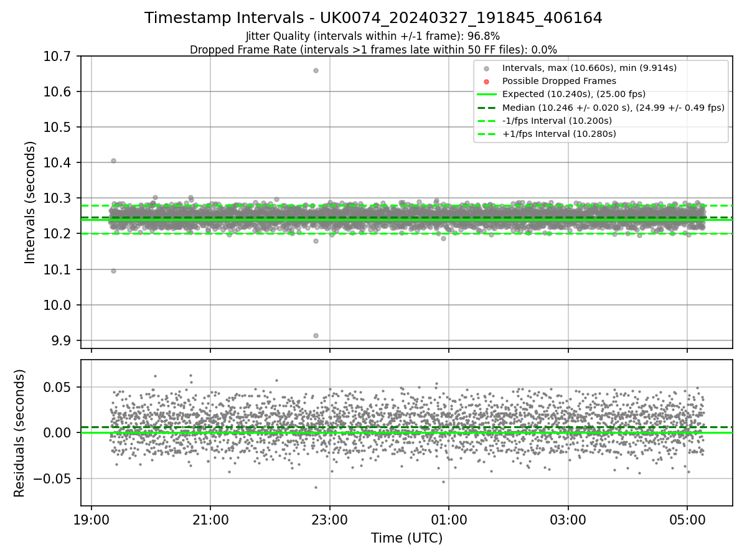Viewport: 747px width, 560px height.
Task: Click the 'Time (UTC)' x-axis label
Action: point(406,538)
